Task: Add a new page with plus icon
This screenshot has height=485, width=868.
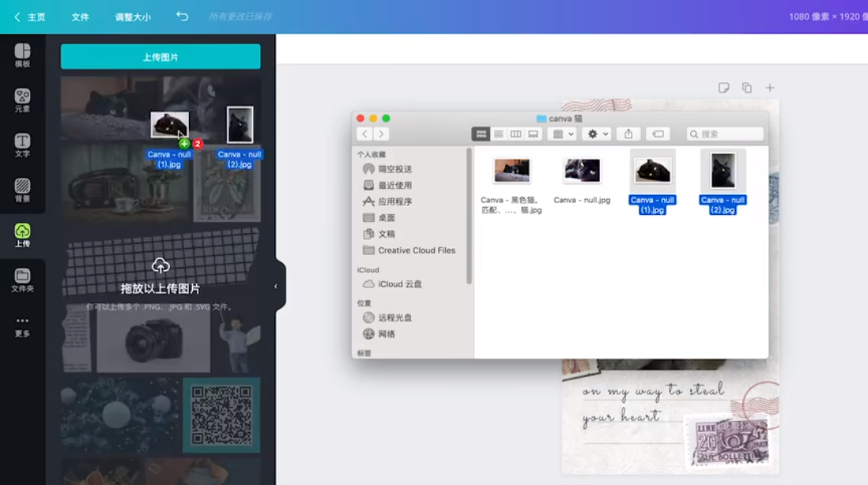Action: point(769,88)
